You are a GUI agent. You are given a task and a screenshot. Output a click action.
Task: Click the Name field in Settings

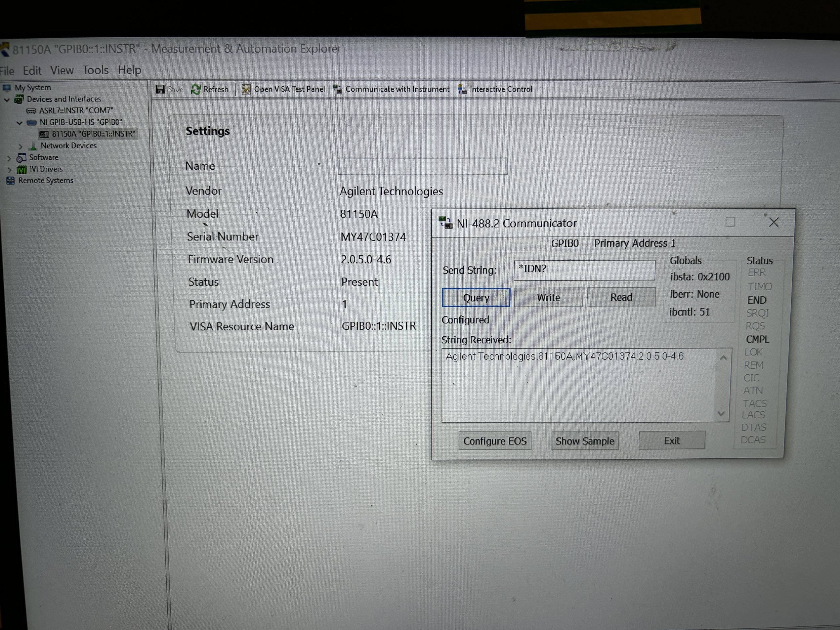(422, 166)
